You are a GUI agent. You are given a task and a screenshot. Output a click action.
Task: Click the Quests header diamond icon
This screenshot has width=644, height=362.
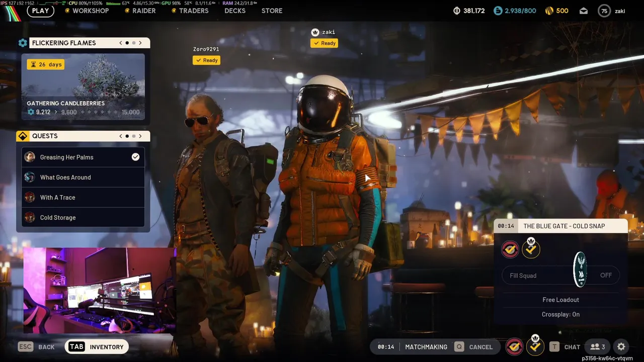[23, 136]
